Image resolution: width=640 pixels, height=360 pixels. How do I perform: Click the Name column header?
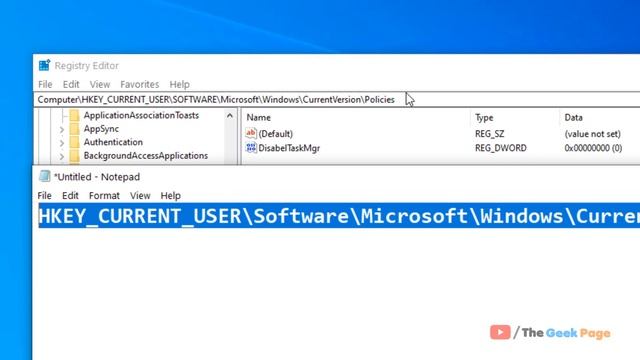258,118
